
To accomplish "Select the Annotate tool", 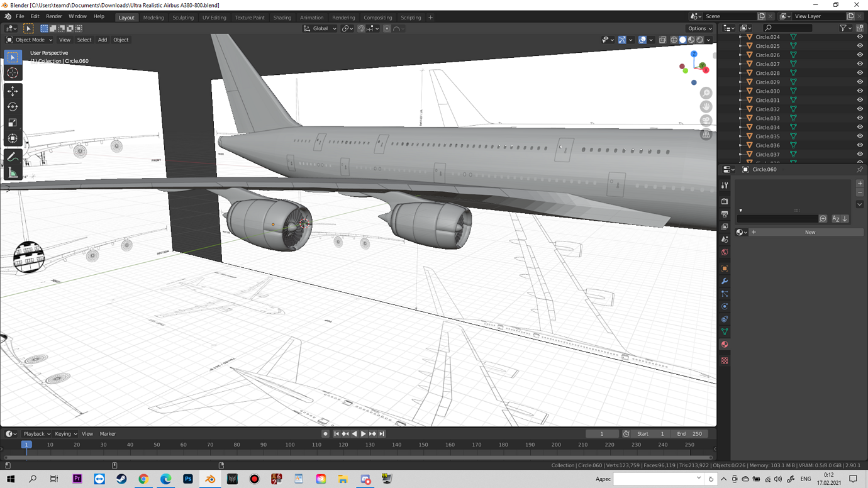I will (13, 156).
